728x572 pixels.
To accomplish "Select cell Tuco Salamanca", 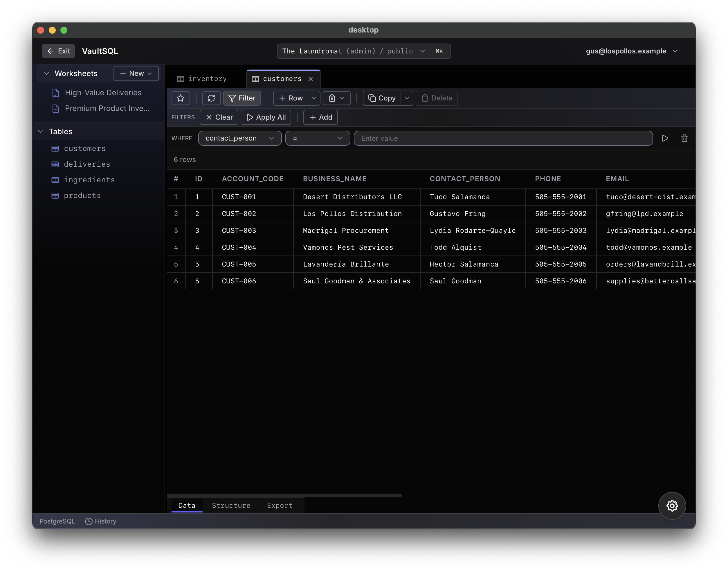I will (x=473, y=197).
